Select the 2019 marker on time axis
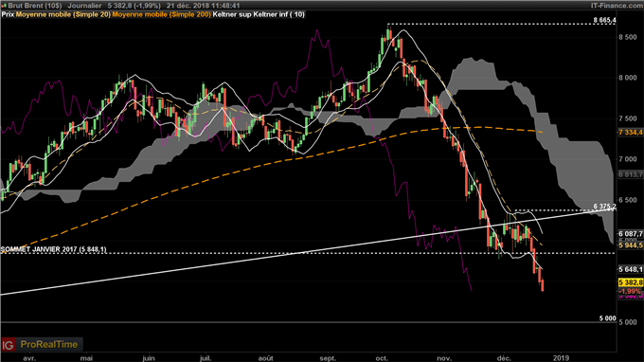 click(x=561, y=358)
